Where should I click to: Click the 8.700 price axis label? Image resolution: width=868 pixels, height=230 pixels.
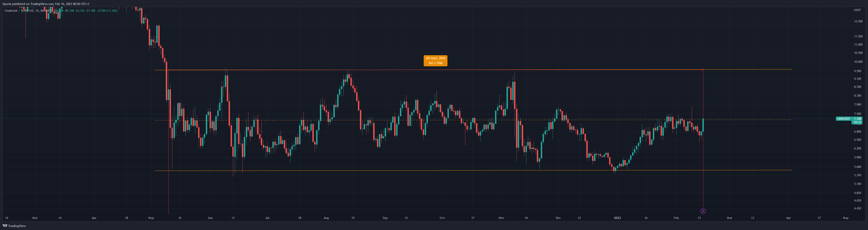pyautogui.click(x=858, y=87)
